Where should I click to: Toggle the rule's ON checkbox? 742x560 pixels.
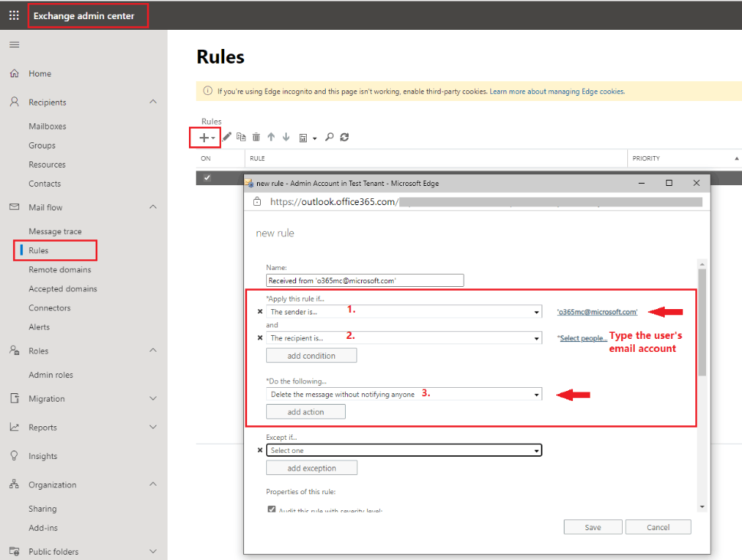click(x=207, y=177)
